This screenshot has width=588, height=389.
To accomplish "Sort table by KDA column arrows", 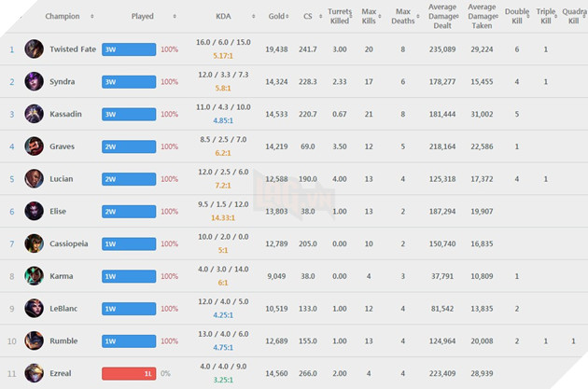I will point(254,16).
